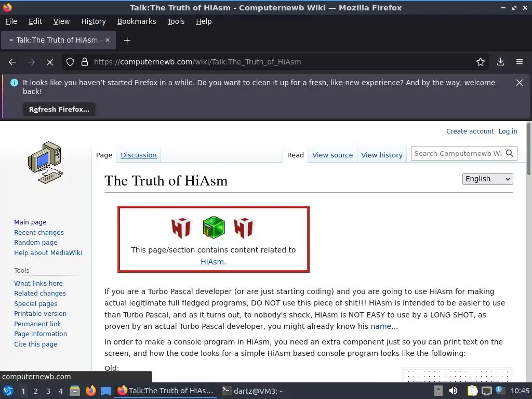Select the Discussion tab
Screen dimensions: 532x399
pos(138,155)
